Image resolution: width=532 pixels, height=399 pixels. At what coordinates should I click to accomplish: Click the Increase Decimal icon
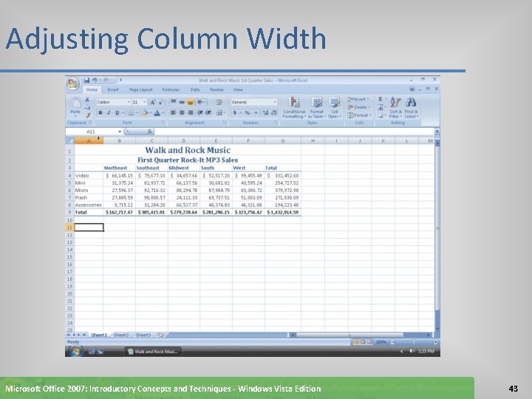[x=265, y=112]
